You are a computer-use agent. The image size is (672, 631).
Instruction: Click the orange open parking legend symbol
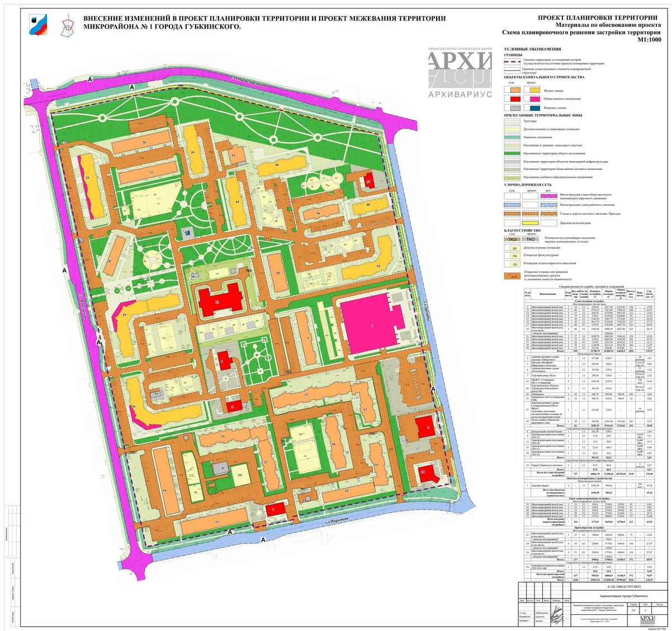512,276
